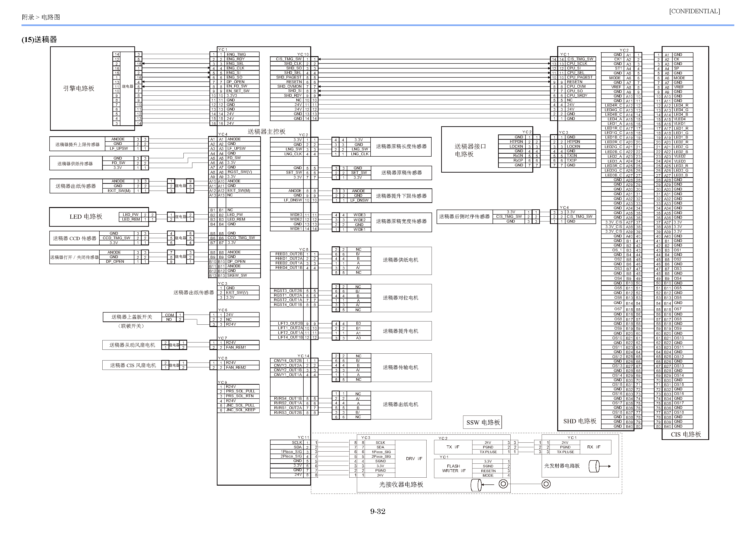
Task: Select the FLASH WRITER I/F label
Action: pos(454,468)
